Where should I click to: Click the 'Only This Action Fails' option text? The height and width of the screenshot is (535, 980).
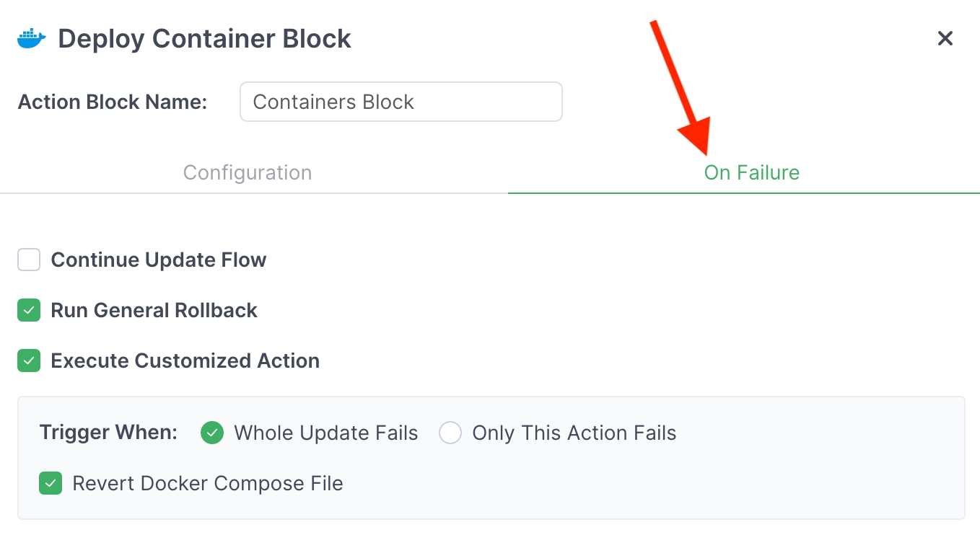point(574,433)
